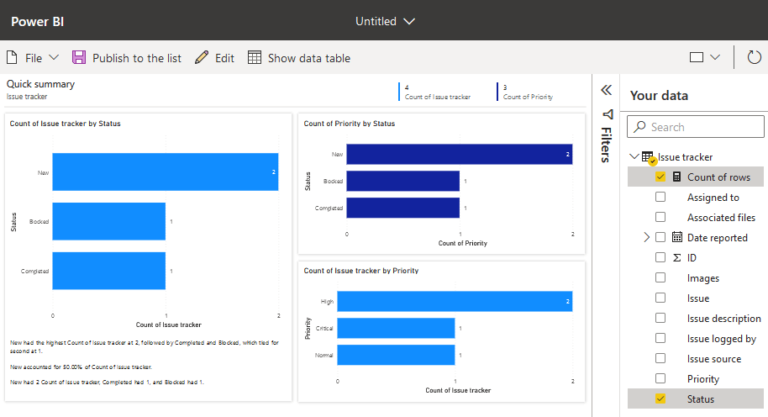Select the New bar in Issue tracker by Status
Screen dimensions: 768x417
166,172
